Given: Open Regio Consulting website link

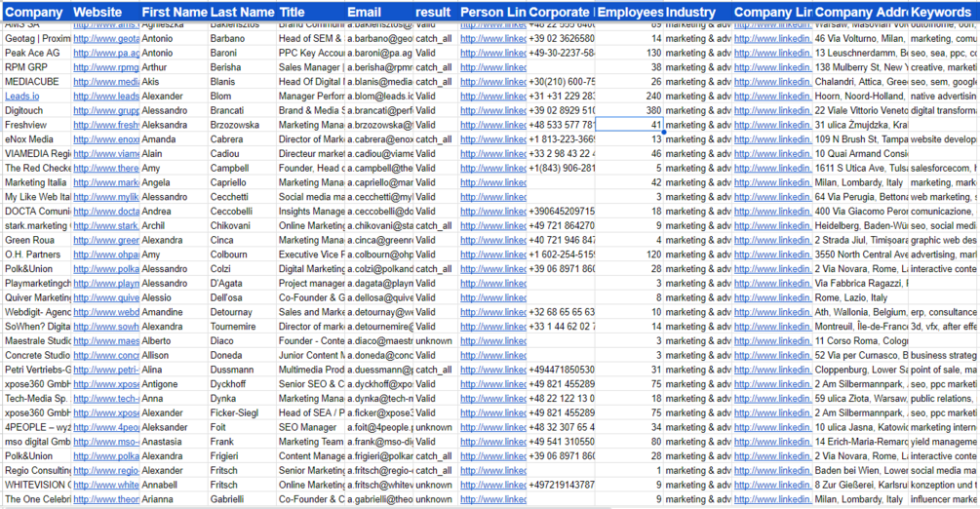Looking at the screenshot, I should (106, 470).
